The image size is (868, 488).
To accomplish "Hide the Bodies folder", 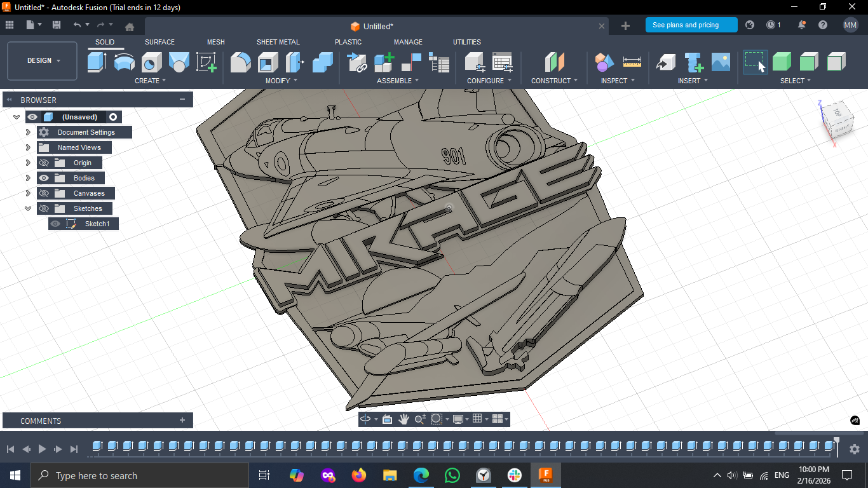I will coord(44,178).
